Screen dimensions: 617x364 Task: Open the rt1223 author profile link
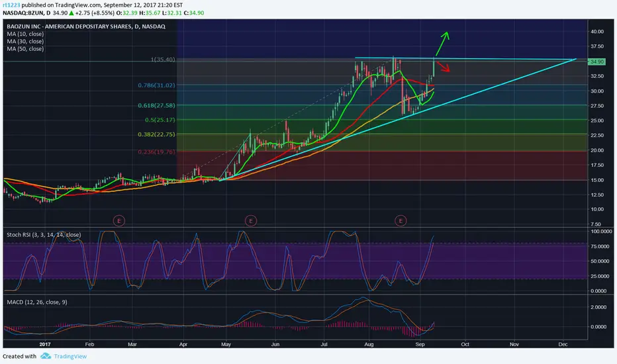click(11, 5)
